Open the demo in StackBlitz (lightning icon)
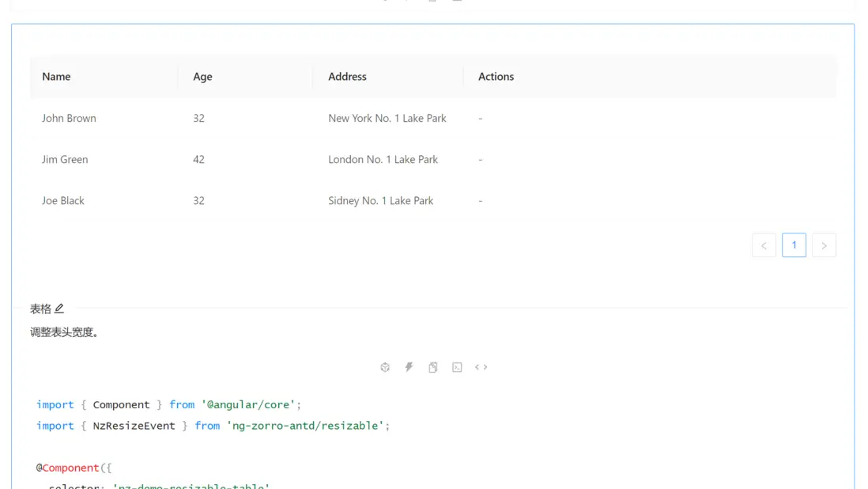This screenshot has width=868, height=489. 409,367
